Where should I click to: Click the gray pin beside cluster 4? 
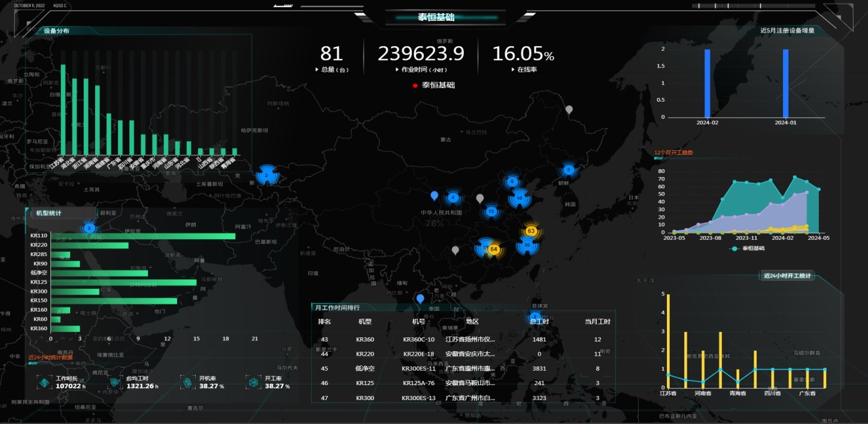click(x=479, y=199)
